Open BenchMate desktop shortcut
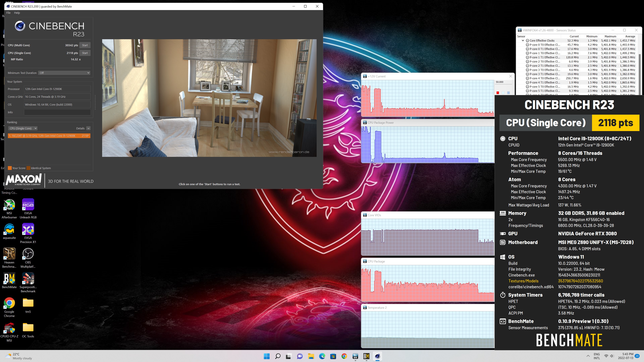The height and width of the screenshot is (362, 644). click(9, 281)
